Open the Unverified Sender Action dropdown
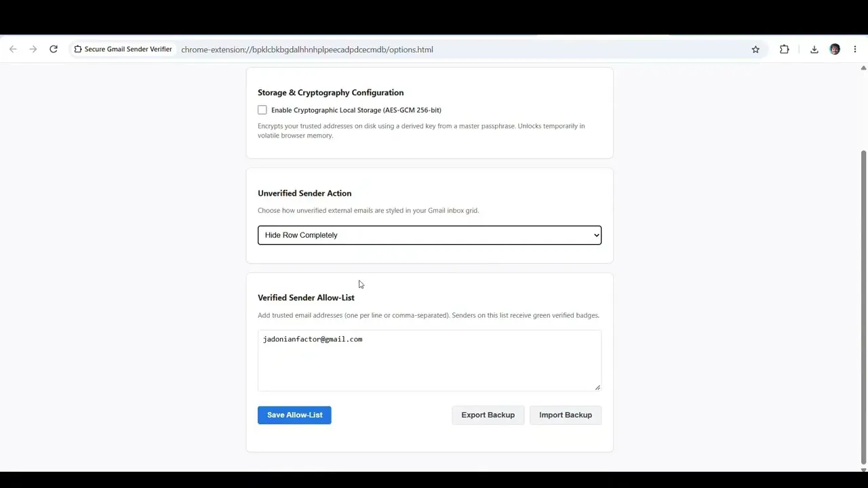This screenshot has width=868, height=488. [429, 235]
